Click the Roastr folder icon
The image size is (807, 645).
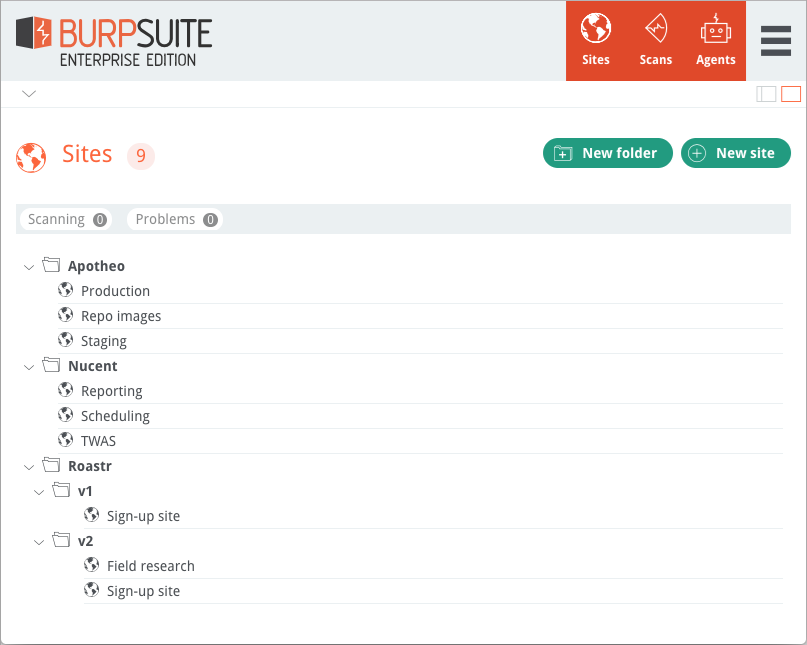click(x=51, y=464)
